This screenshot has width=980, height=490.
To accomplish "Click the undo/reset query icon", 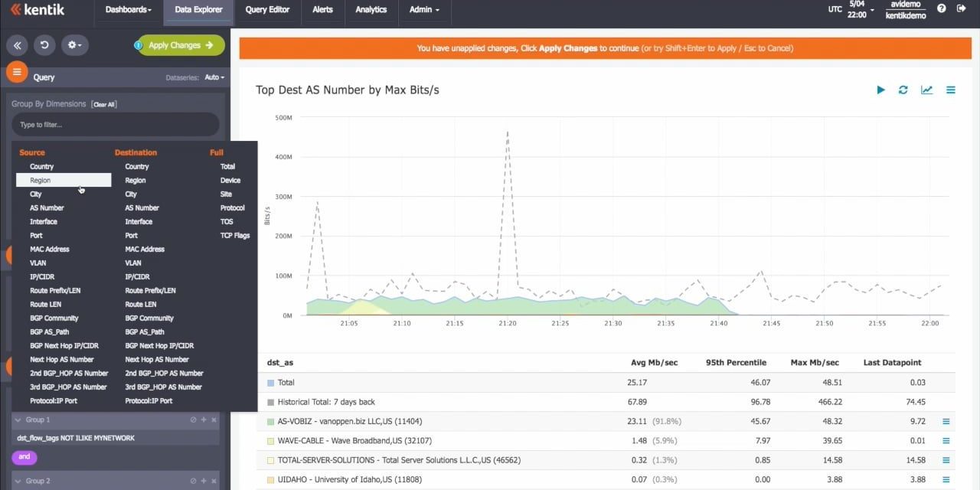I will [x=45, y=45].
